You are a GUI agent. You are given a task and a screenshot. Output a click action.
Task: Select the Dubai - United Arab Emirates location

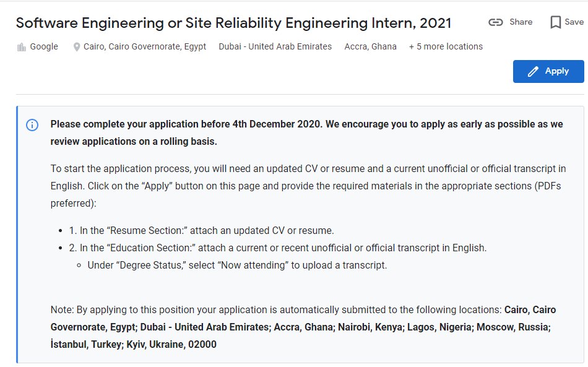point(275,46)
